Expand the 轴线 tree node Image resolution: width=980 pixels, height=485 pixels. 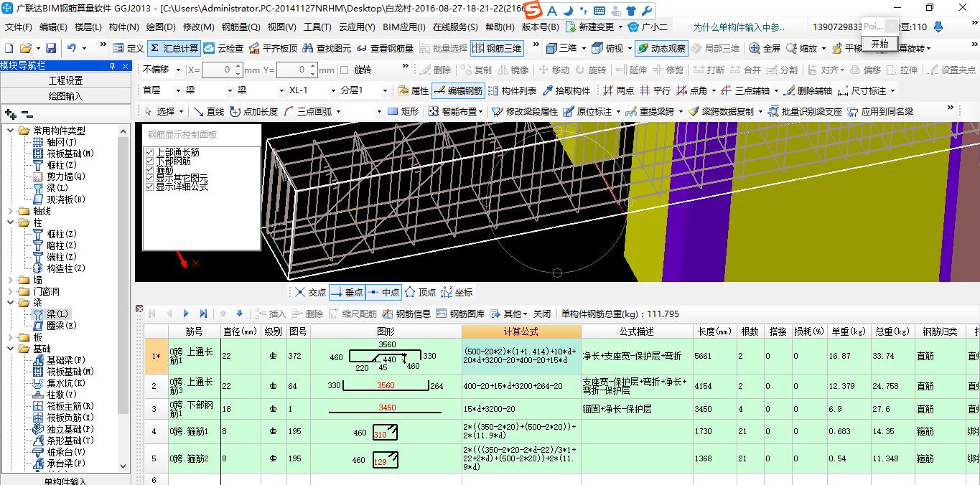point(11,211)
